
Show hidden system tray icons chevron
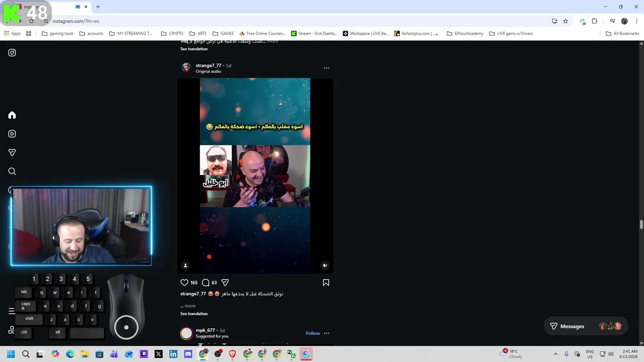coord(555,354)
